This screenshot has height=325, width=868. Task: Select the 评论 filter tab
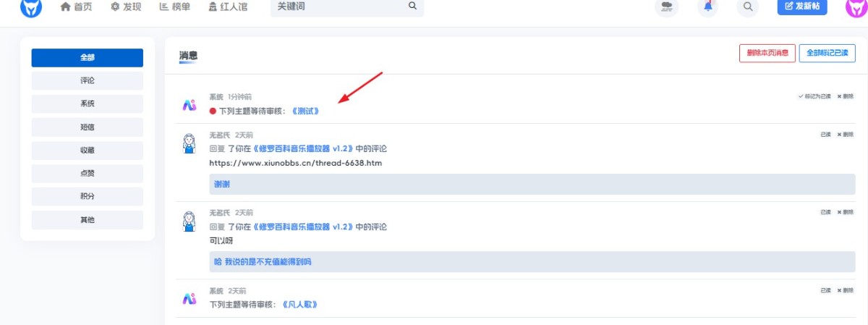(x=88, y=80)
